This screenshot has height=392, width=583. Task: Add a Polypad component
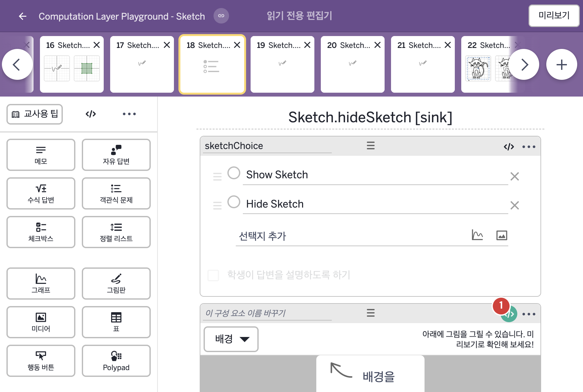point(116,361)
